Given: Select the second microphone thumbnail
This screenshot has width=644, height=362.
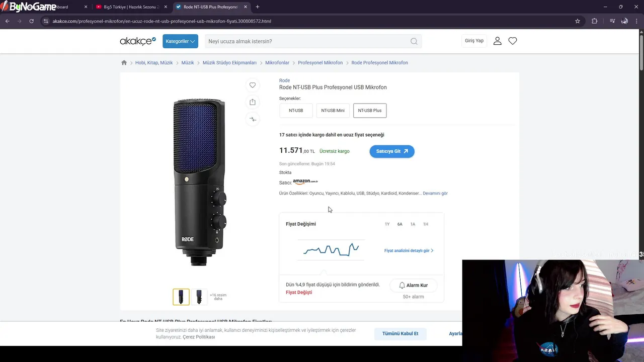Looking at the screenshot, I should (x=199, y=297).
